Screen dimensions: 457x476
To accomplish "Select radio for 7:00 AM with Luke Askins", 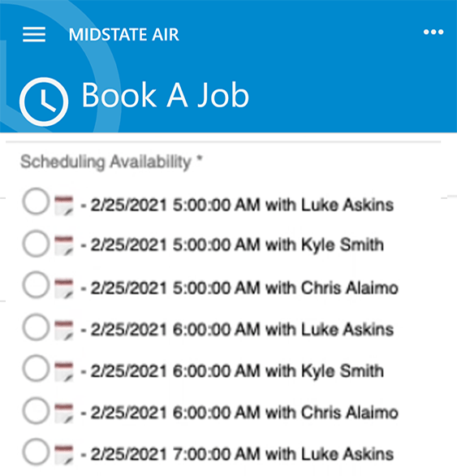I will [x=36, y=452].
